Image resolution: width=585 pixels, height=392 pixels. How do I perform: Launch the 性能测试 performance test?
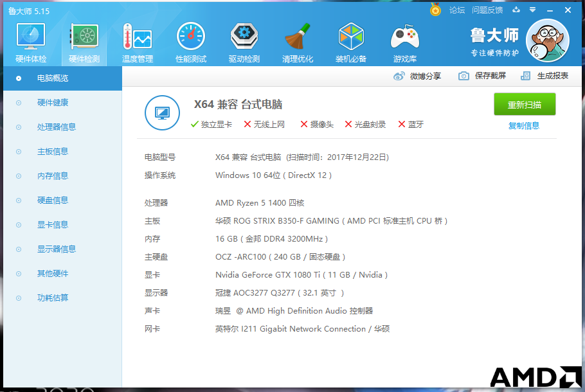point(191,42)
